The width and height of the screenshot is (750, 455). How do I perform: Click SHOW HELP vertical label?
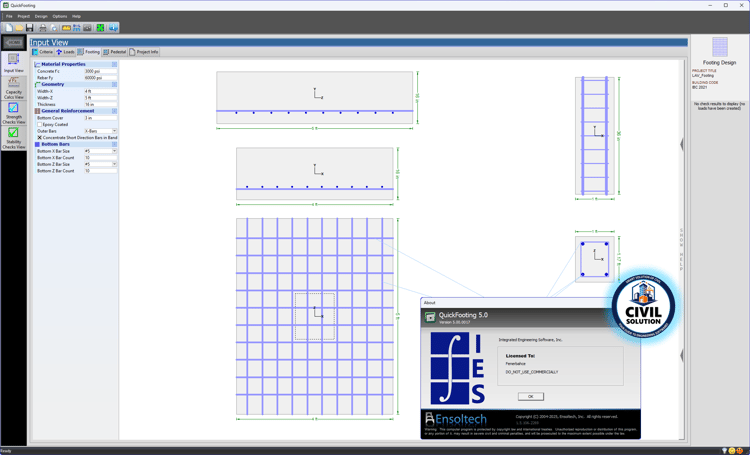(682, 250)
